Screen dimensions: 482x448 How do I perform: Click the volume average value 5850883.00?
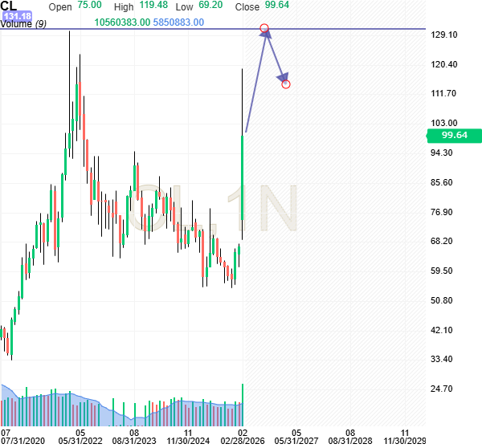pos(178,22)
